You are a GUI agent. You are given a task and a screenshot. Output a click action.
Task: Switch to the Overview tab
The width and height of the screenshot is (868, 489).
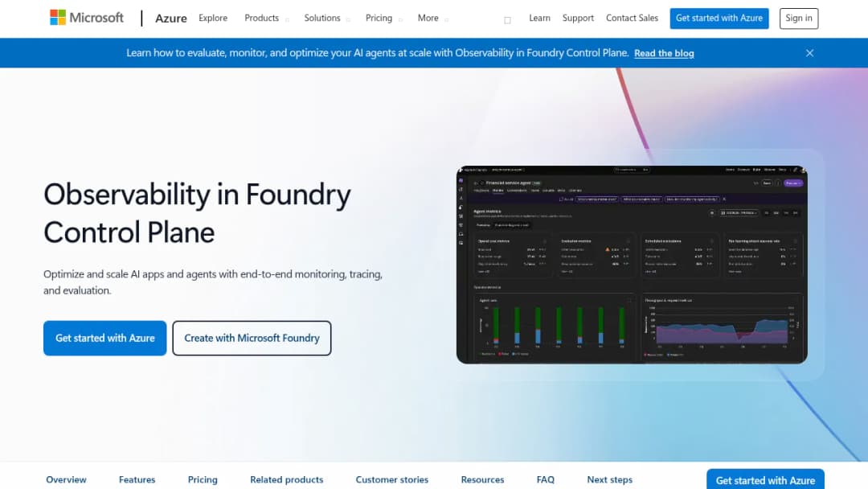[x=66, y=479]
